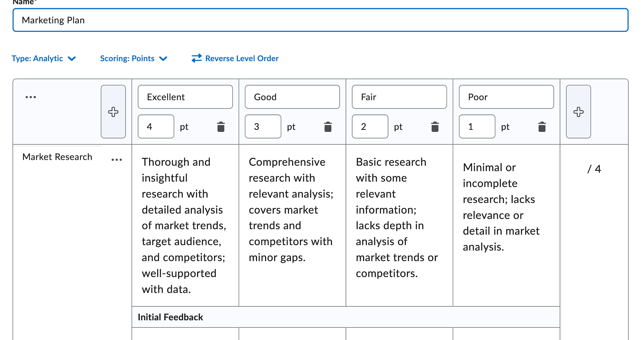This screenshot has width=644, height=340.
Task: Add a new level after Poor
Action: tap(578, 112)
